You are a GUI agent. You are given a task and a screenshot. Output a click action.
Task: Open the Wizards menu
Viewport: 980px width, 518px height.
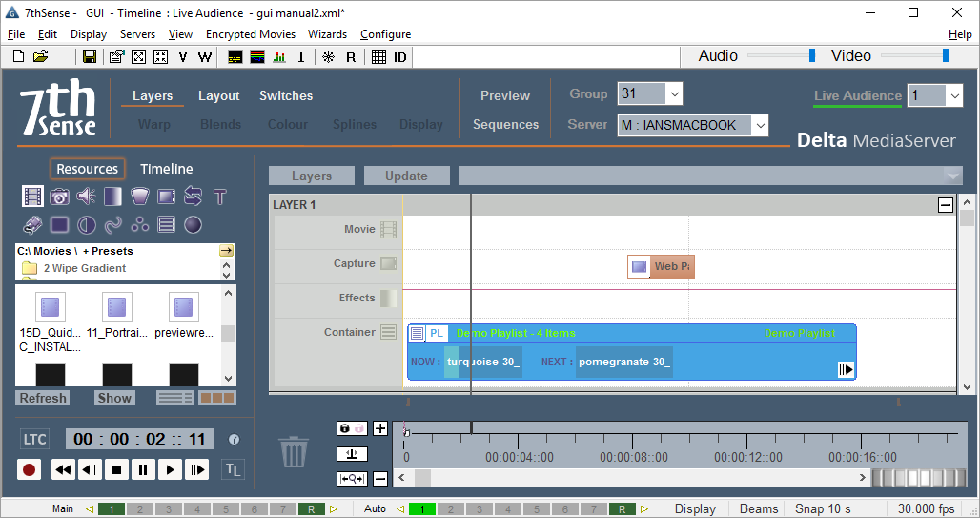point(327,34)
